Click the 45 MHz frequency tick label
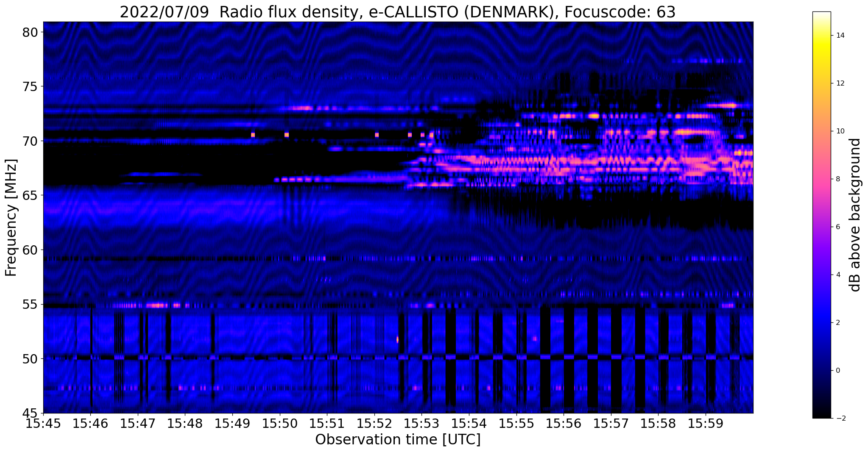Image resolution: width=868 pixels, height=452 pixels. (x=30, y=413)
